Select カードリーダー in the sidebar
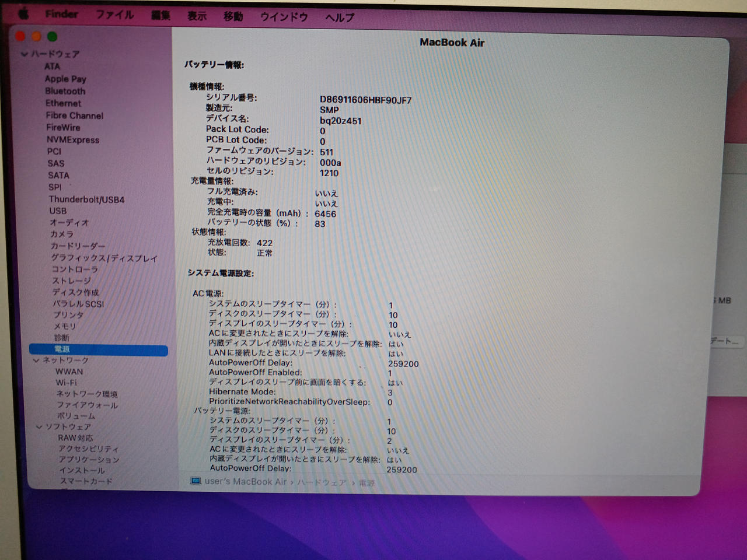The image size is (747, 560). point(78,246)
